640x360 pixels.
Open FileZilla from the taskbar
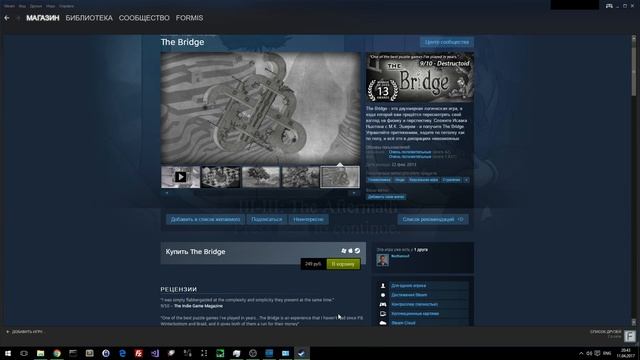tap(138, 353)
